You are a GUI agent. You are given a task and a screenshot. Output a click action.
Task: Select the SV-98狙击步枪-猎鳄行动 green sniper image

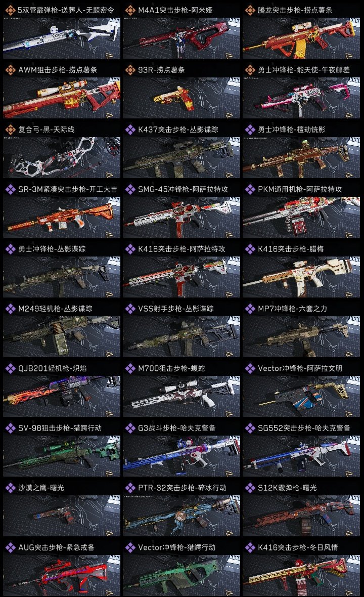tap(62, 456)
